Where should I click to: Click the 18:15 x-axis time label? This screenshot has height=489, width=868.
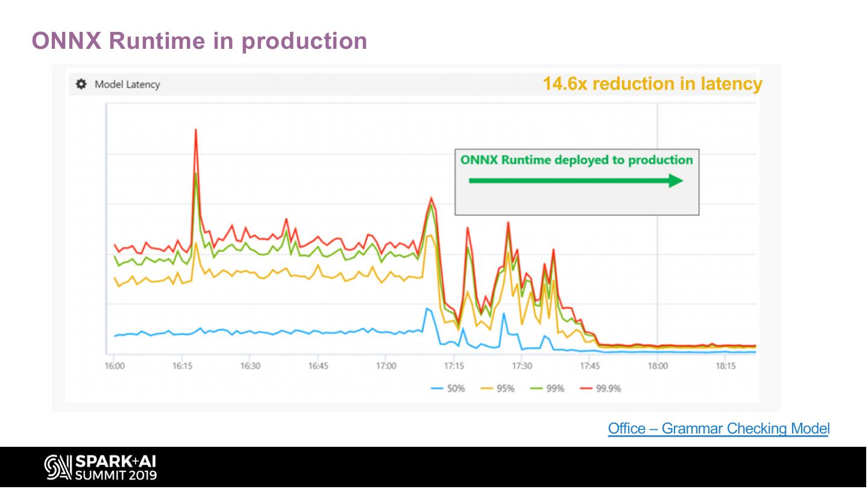pyautogui.click(x=726, y=366)
